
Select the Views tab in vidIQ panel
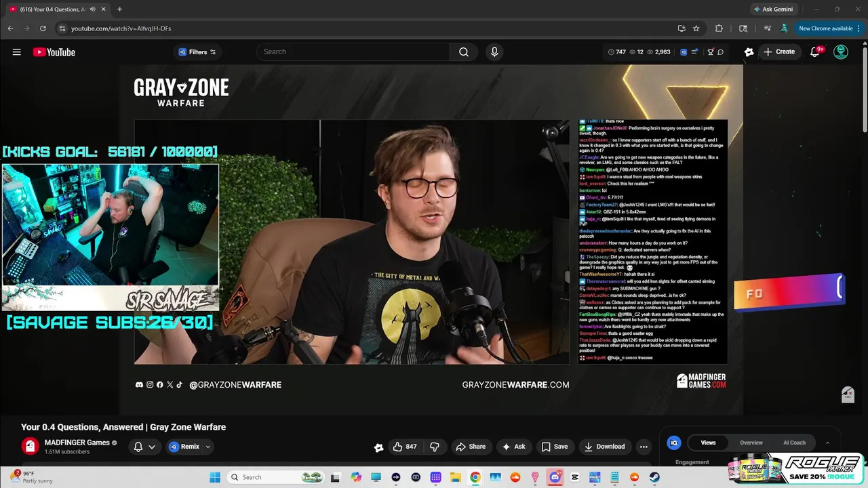click(708, 443)
